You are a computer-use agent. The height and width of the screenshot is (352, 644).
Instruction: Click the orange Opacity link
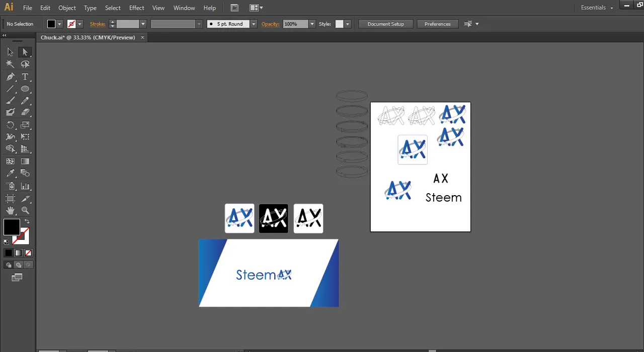(270, 24)
